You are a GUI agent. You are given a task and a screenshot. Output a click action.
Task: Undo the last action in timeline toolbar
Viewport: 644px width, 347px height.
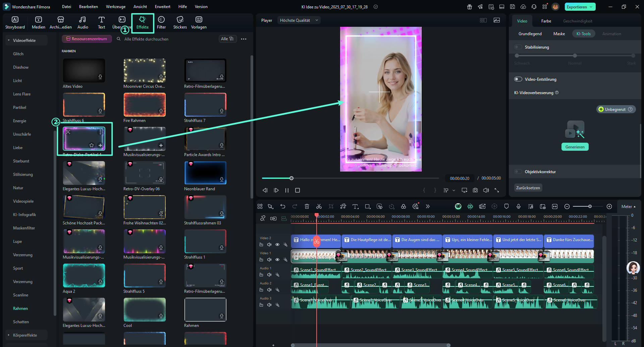(283, 206)
